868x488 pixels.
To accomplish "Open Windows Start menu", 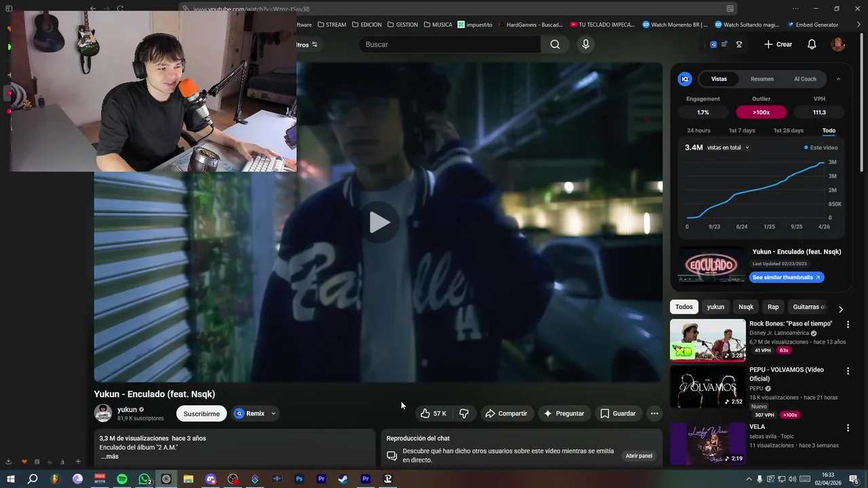I will (x=10, y=479).
